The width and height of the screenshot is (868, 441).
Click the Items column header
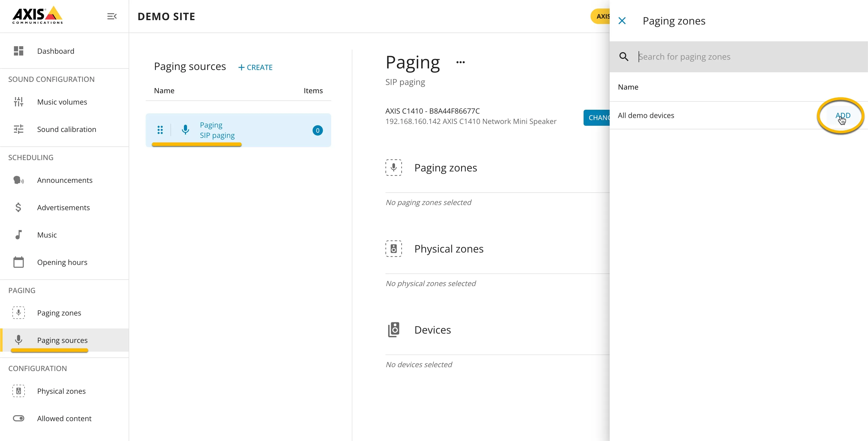point(313,90)
